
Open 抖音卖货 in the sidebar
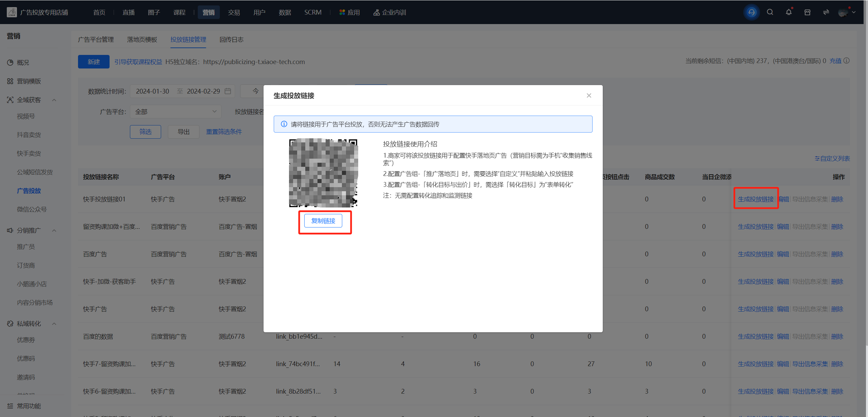(29, 135)
